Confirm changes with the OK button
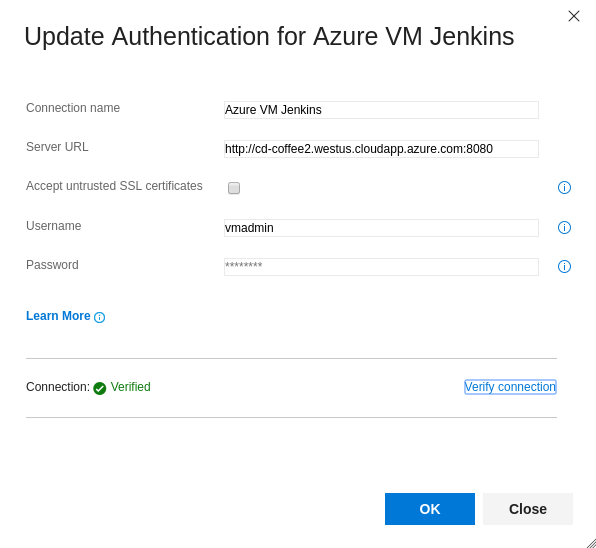596x548 pixels. [430, 509]
